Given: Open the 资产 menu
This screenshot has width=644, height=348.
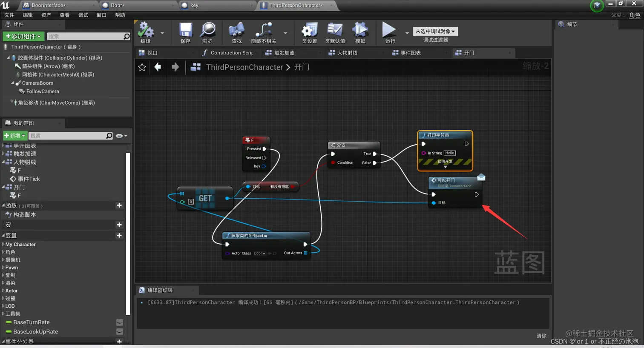Looking at the screenshot, I should click(46, 15).
